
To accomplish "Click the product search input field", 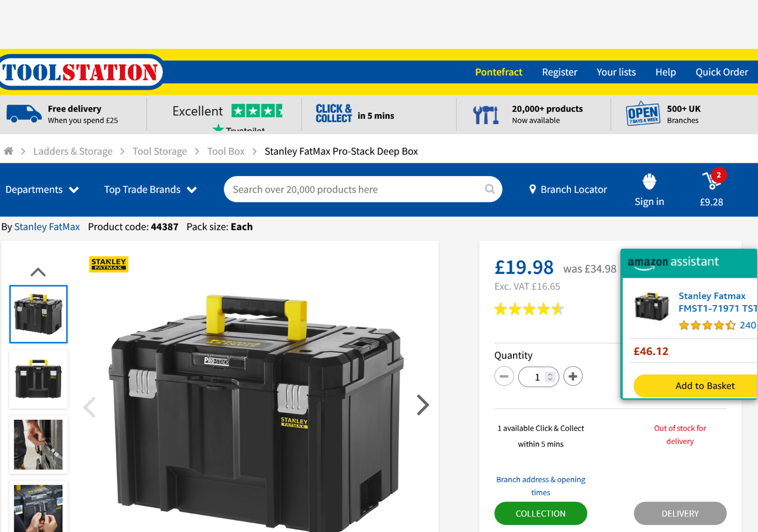I will point(355,189).
